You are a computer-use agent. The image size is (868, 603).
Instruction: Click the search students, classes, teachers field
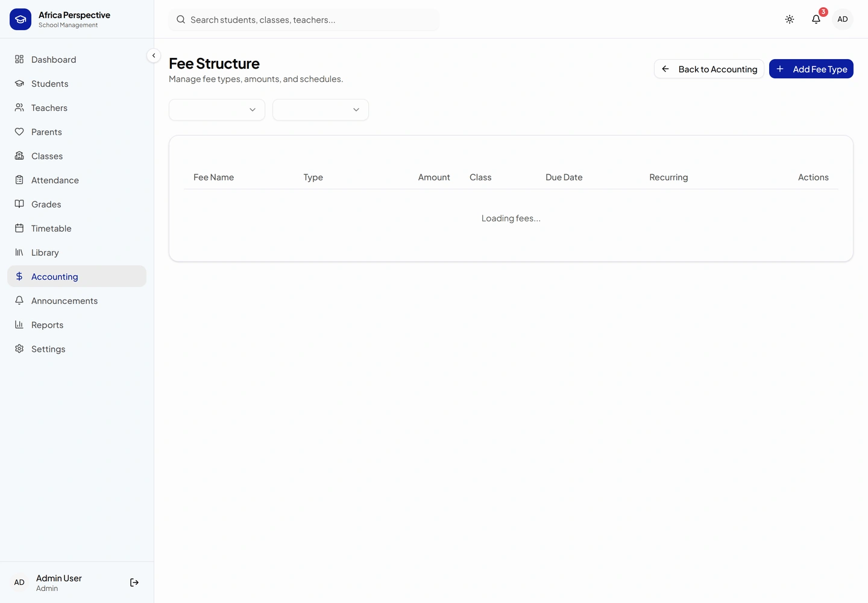coord(304,19)
